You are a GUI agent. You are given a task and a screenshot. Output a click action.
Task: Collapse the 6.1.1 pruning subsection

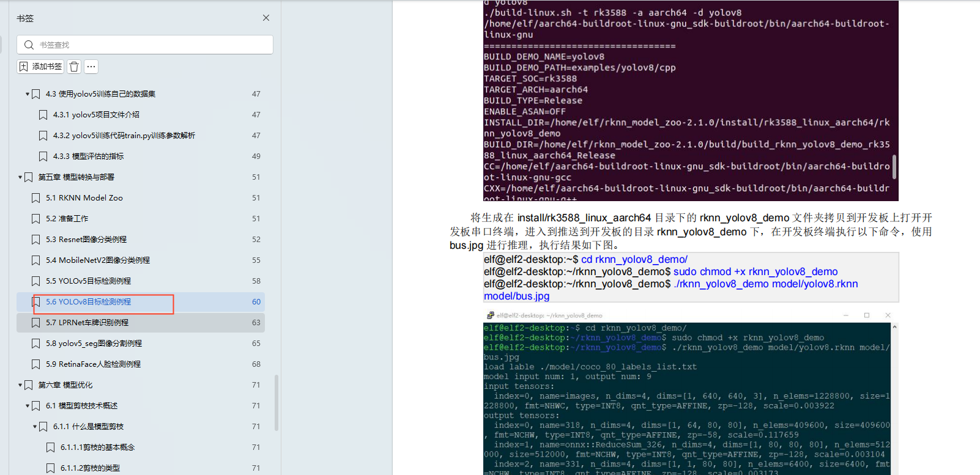35,427
